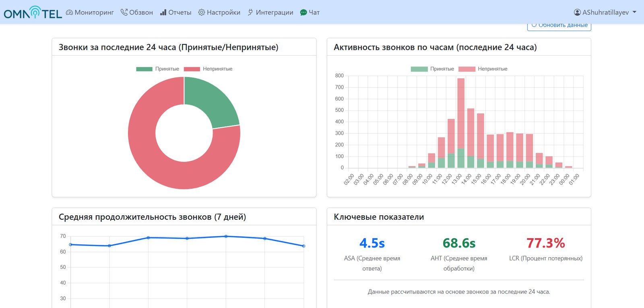Viewport: 644px width, 308px height.
Task: Click the OMNITEL logo
Action: (x=33, y=12)
